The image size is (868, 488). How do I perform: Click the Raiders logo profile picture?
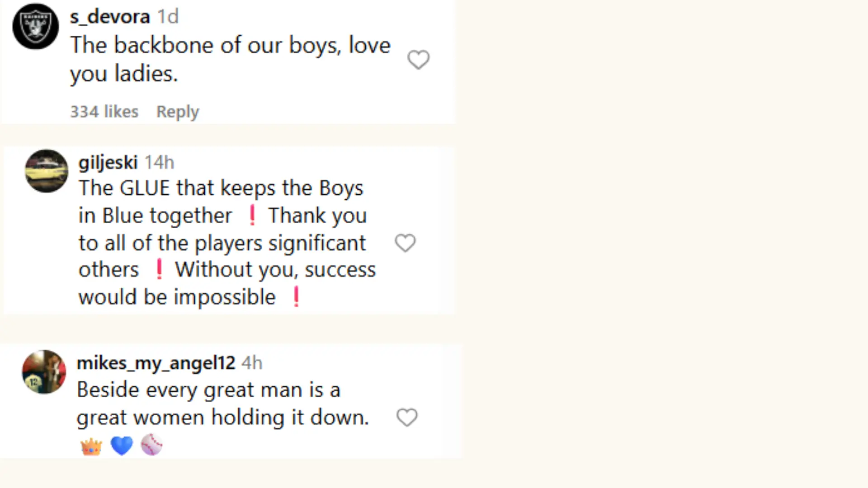pyautogui.click(x=35, y=26)
